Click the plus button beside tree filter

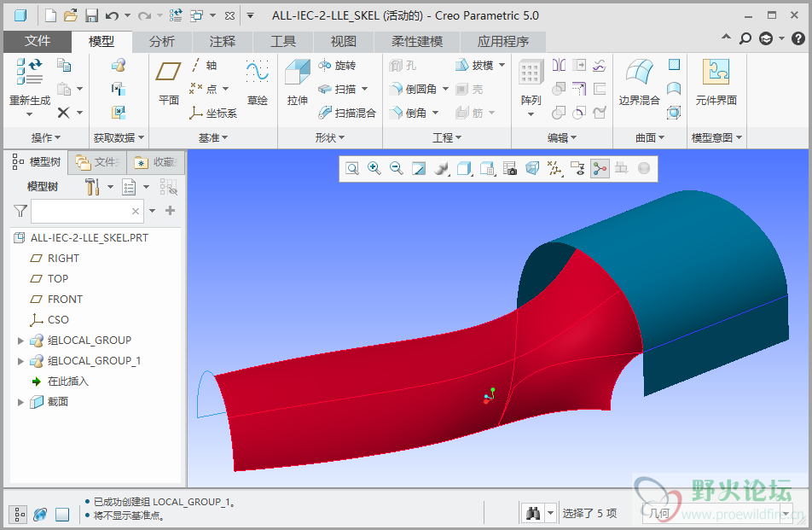[x=170, y=211]
